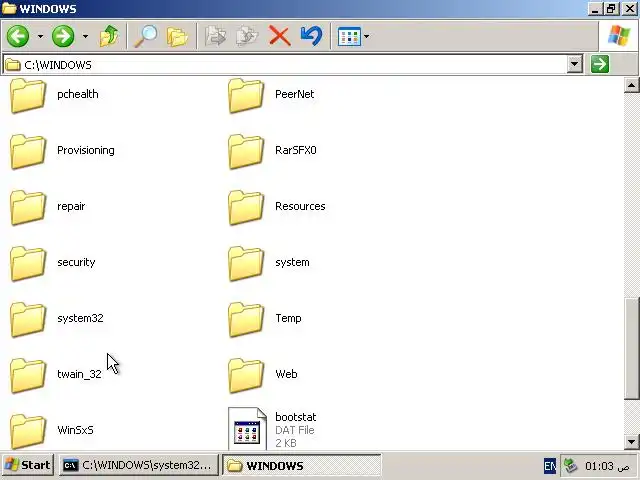Select the pchealth folder icon
This screenshot has height=480, width=640.
point(28,96)
